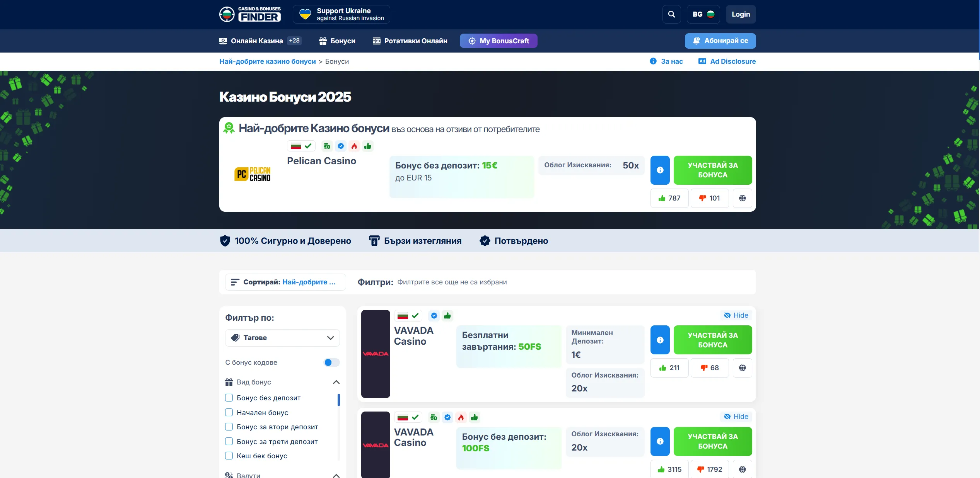Screen dimensions: 980x478
Task: Open VAVADA 50FS bonus info icon
Action: [x=660, y=340]
